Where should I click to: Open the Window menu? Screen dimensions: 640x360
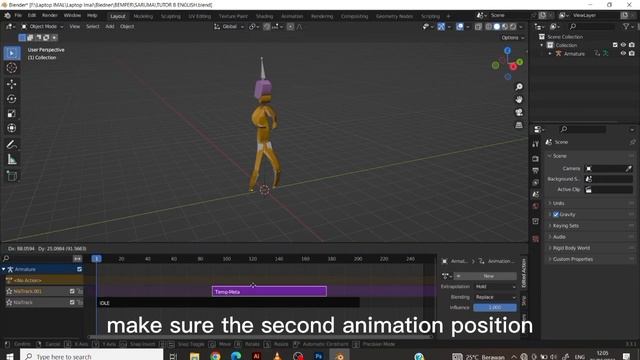click(x=72, y=16)
